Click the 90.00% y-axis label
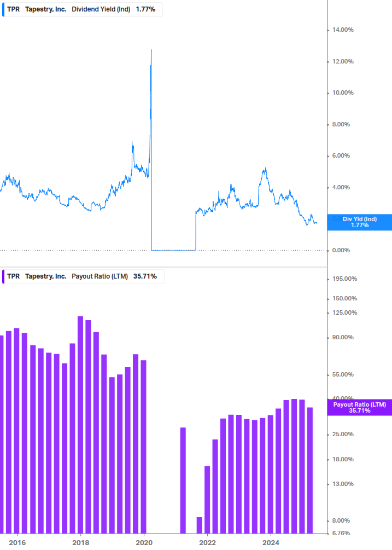 343,338
